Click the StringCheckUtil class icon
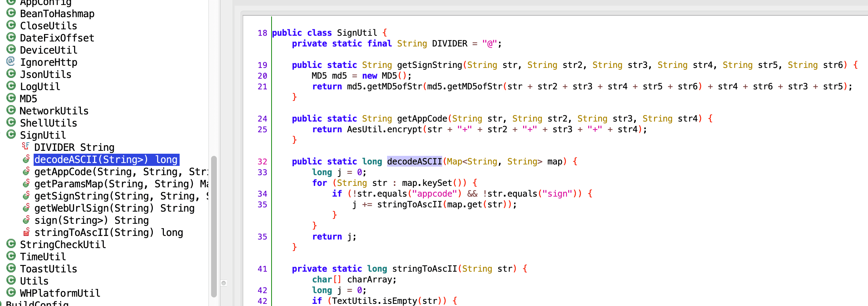Viewport: 868px width, 306px height. tap(11, 244)
